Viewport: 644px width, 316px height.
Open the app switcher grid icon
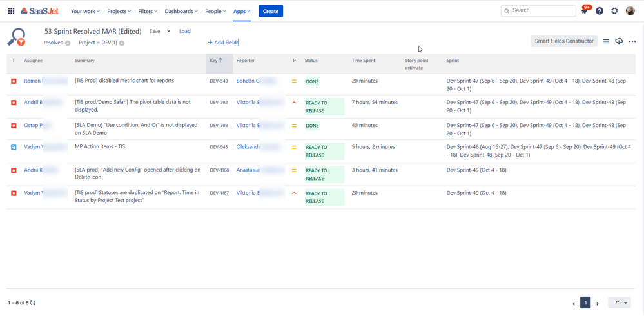coord(11,11)
